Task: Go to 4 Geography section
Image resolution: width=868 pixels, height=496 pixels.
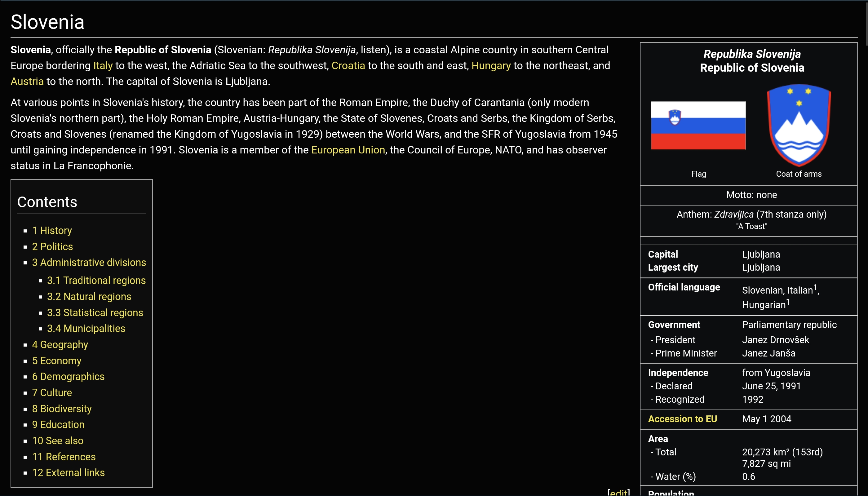Action: click(x=60, y=344)
